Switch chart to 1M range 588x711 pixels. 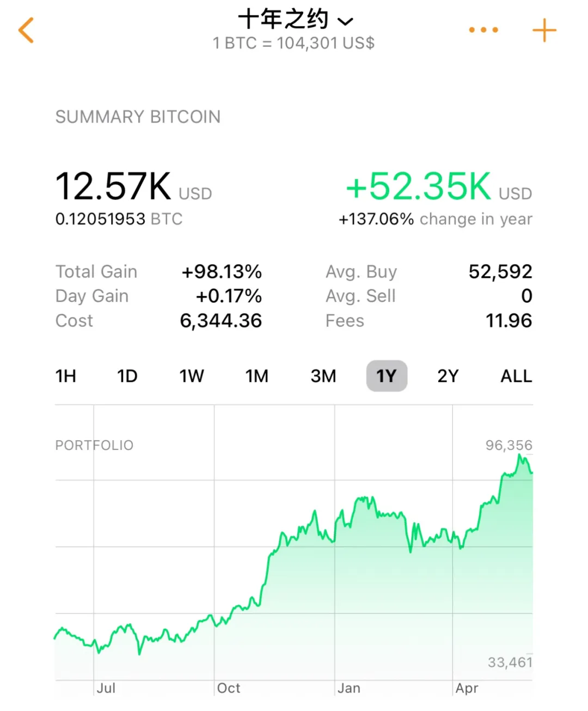tap(256, 376)
